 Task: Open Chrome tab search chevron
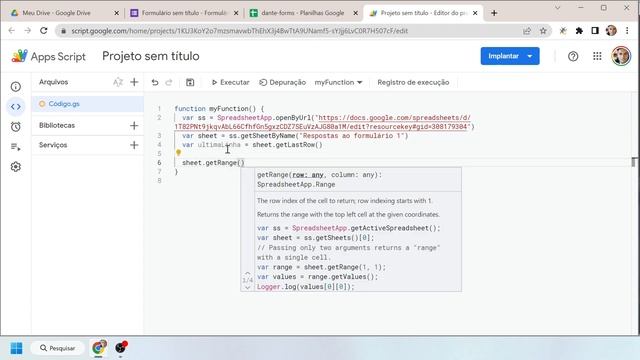click(558, 8)
